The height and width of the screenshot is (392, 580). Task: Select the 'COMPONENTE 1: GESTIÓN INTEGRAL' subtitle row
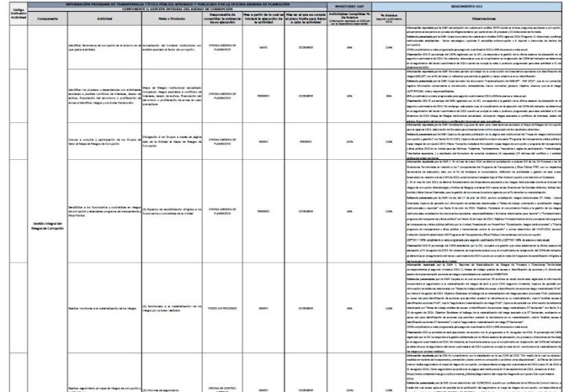[178, 9]
